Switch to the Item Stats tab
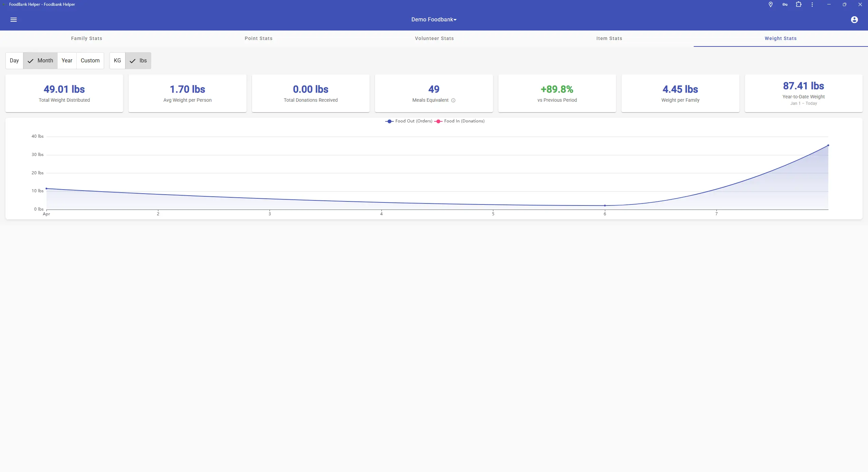This screenshot has height=472, width=868. 609,38
